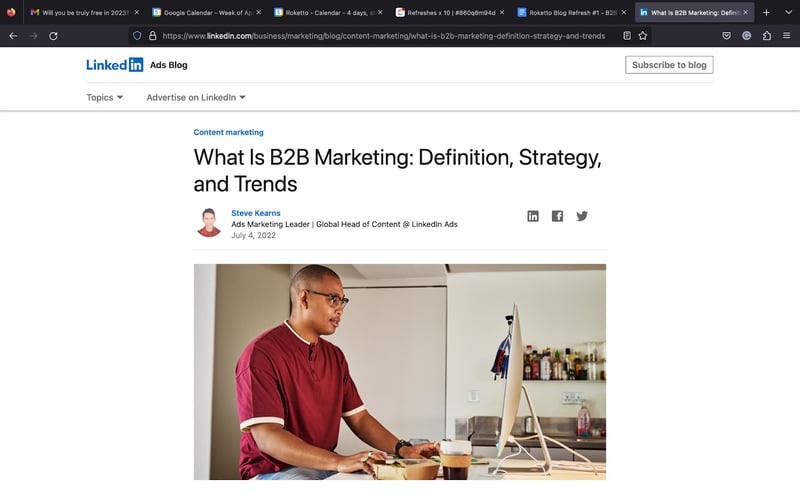Close the Gmail tab
The image size is (800, 500).
136,12
